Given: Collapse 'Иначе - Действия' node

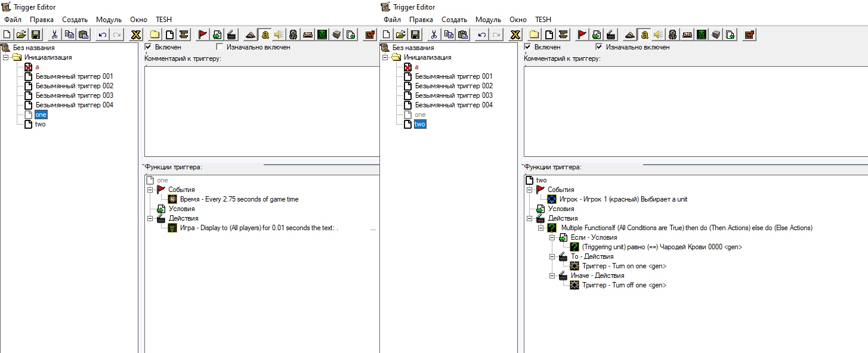Looking at the screenshot, I should tap(552, 275).
